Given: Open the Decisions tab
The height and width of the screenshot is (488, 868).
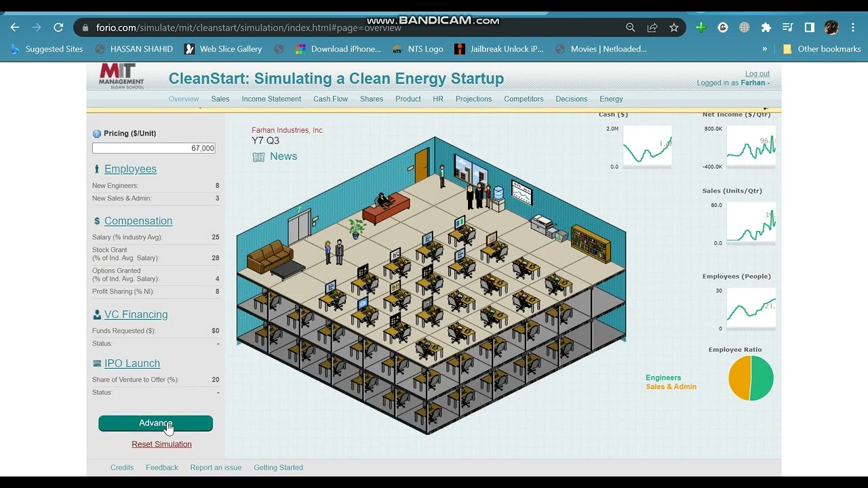Looking at the screenshot, I should pyautogui.click(x=572, y=99).
